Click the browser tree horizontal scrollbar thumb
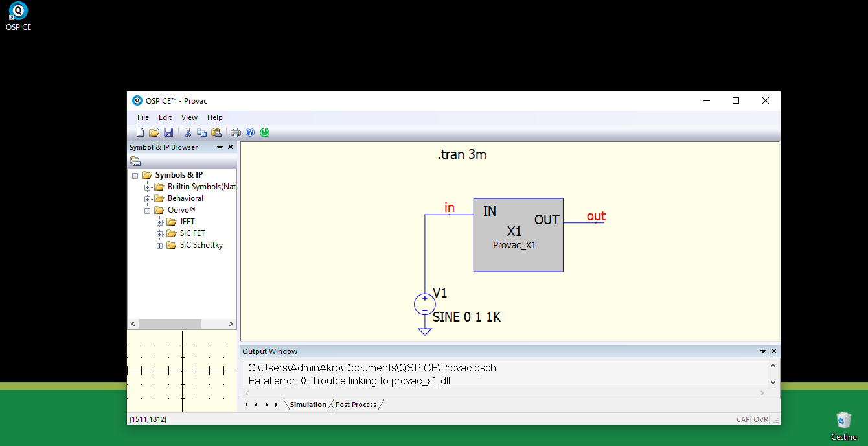The image size is (868, 446). pos(170,323)
